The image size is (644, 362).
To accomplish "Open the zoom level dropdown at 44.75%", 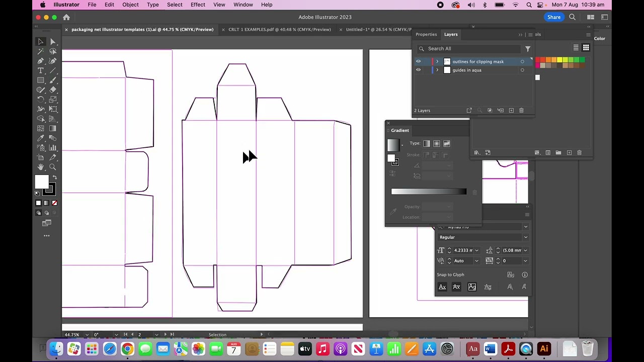I will (87, 334).
